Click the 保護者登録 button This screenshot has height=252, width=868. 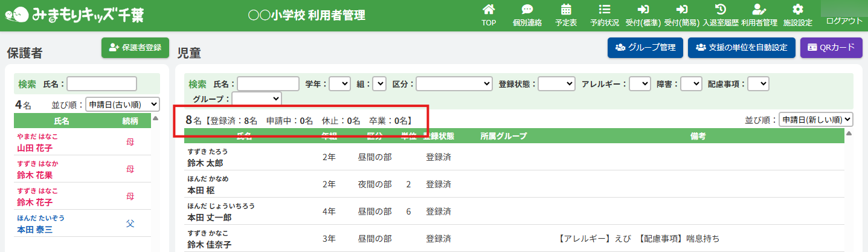[x=135, y=48]
